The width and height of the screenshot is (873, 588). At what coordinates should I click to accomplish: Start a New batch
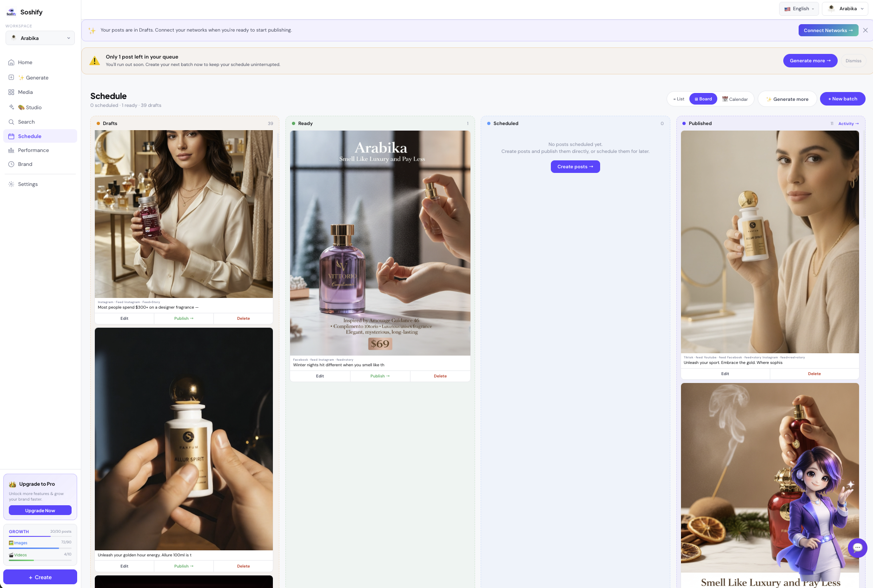[843, 99]
